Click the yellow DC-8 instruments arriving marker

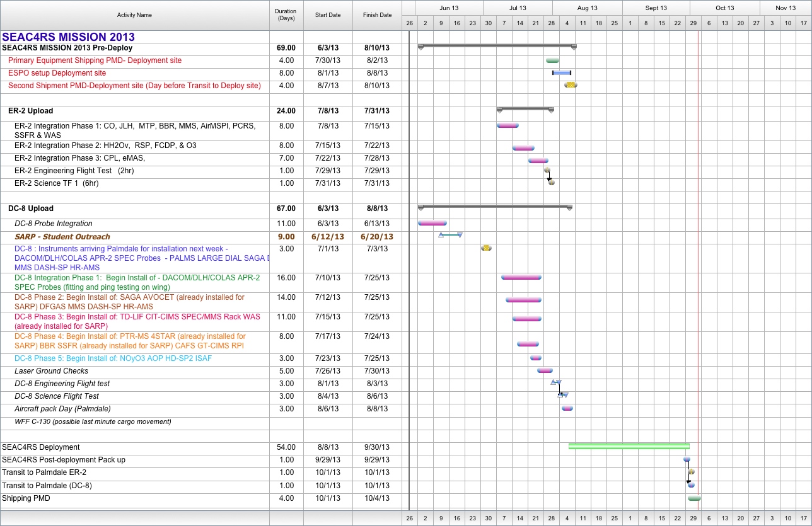click(486, 248)
